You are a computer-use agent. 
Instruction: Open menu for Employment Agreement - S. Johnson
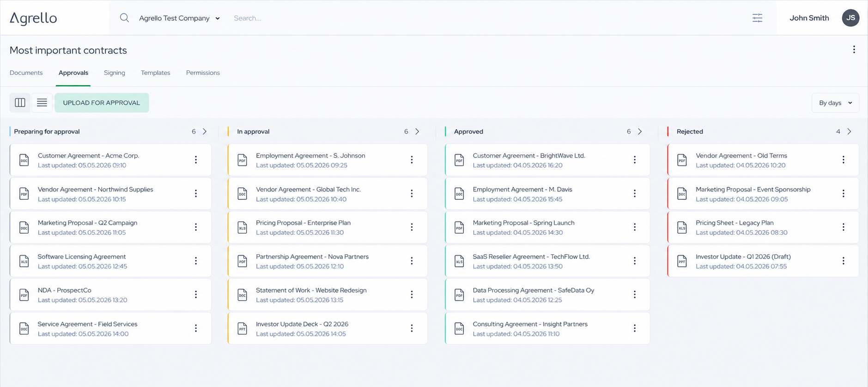pyautogui.click(x=412, y=160)
